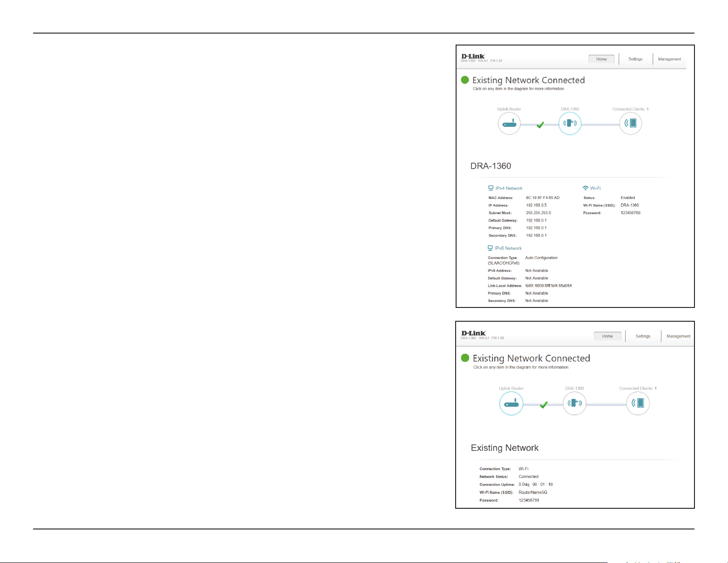Switch to Management tab in the Existing Network details screenshot
This screenshot has width=728, height=563.
point(678,336)
